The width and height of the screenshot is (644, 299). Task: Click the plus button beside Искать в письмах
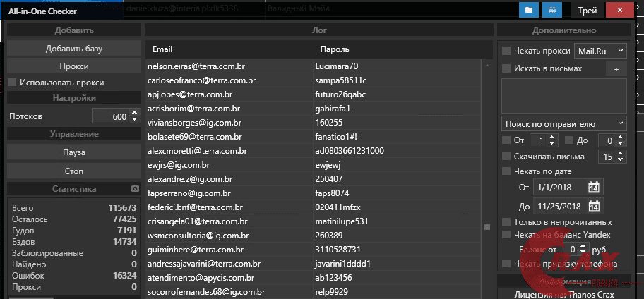coord(616,69)
